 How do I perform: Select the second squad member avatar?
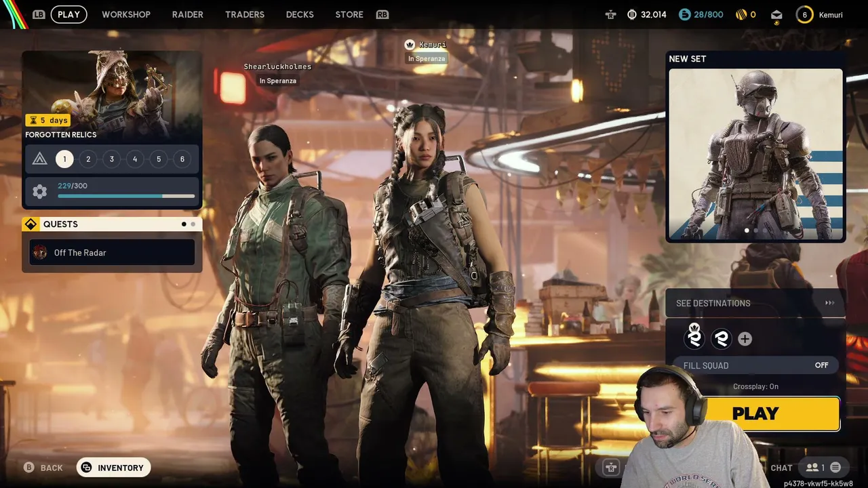(721, 338)
